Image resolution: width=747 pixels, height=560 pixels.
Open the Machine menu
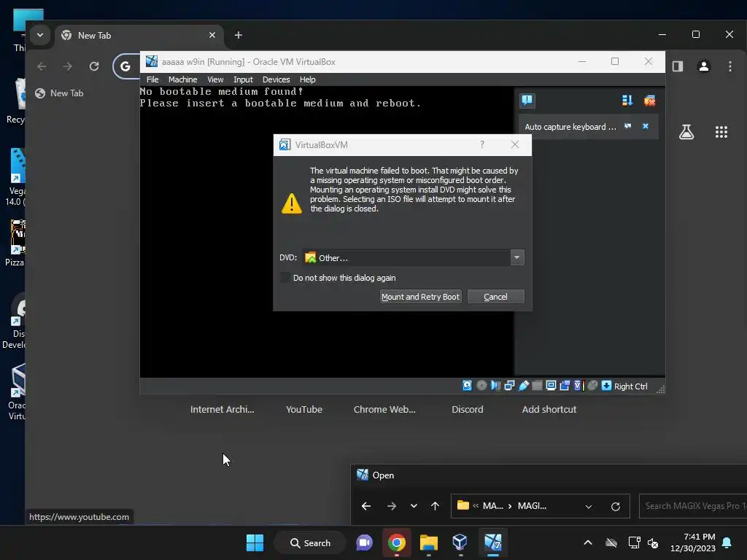point(182,79)
